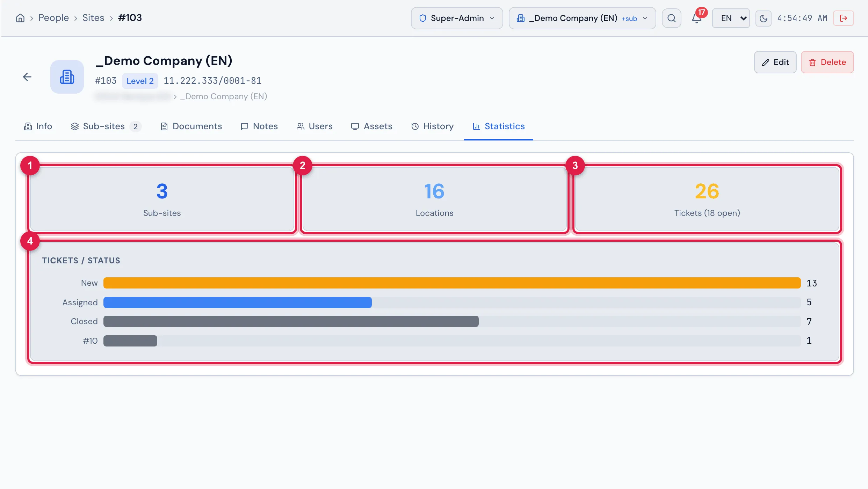Toggle dark mode moon icon
This screenshot has width=868, height=489.
coord(763,18)
